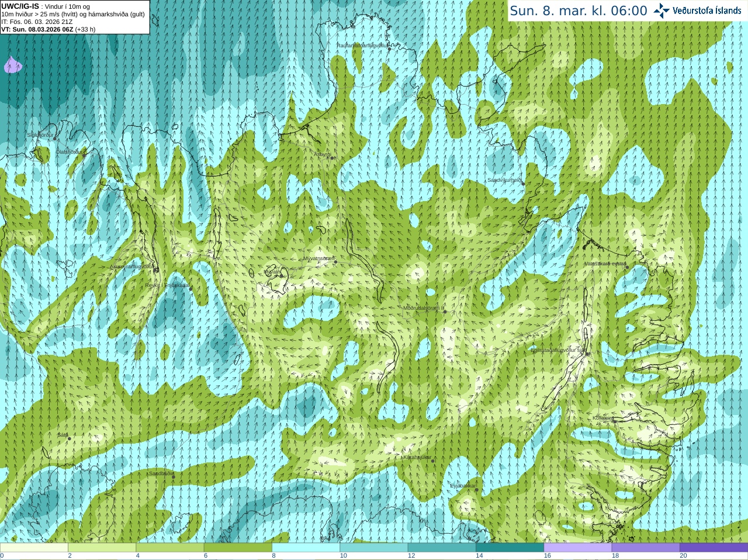Image resolution: width=748 pixels, height=560 pixels.
Task: Pick the 16–18 m/s lavender legend swatch
Action: [578, 548]
